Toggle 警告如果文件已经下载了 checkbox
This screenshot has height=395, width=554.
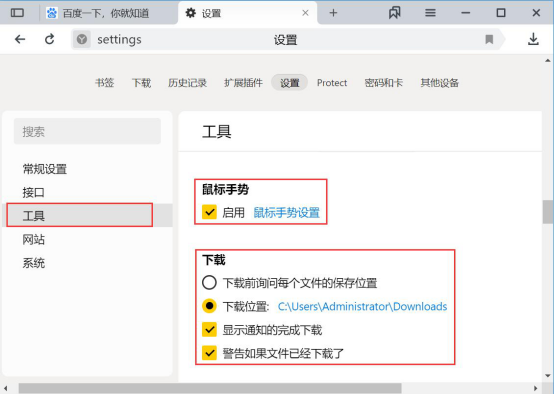210,353
